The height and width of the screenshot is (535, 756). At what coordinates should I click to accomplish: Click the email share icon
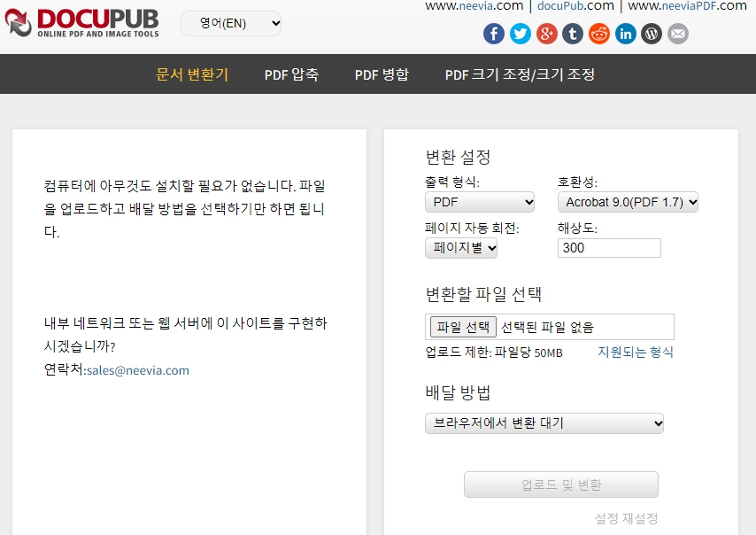click(x=677, y=34)
